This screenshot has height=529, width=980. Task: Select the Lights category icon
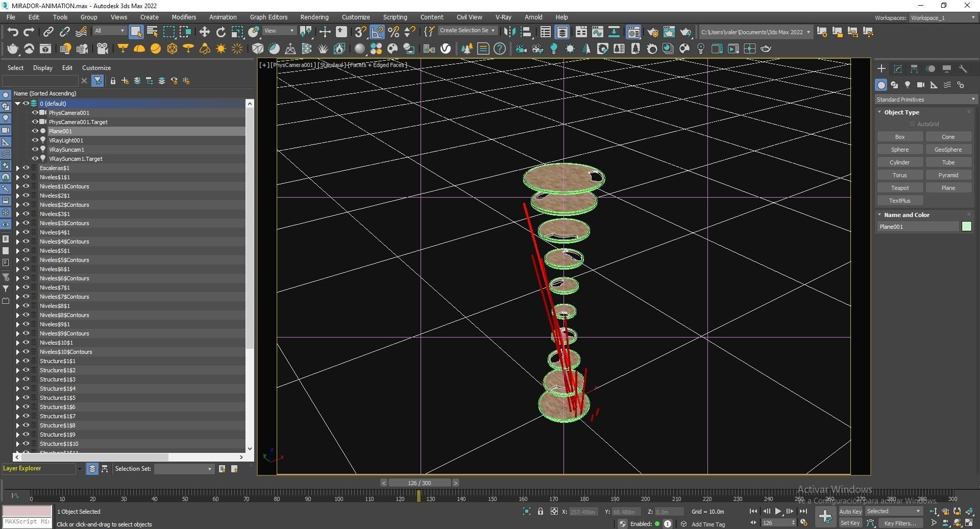click(x=908, y=85)
